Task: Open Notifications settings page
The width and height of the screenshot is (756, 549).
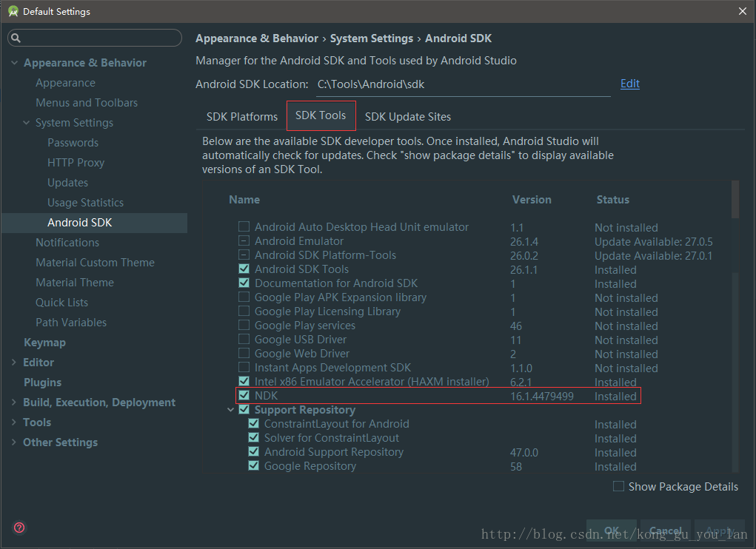Action: tap(67, 243)
